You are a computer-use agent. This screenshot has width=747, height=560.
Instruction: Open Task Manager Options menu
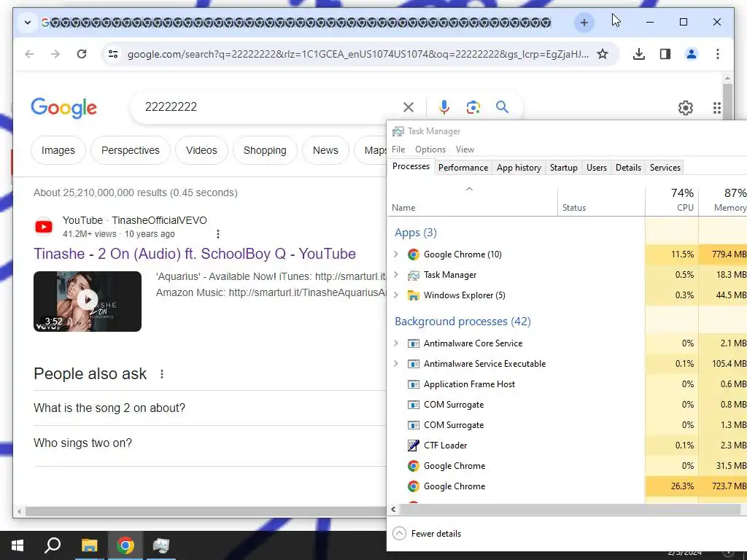point(430,149)
